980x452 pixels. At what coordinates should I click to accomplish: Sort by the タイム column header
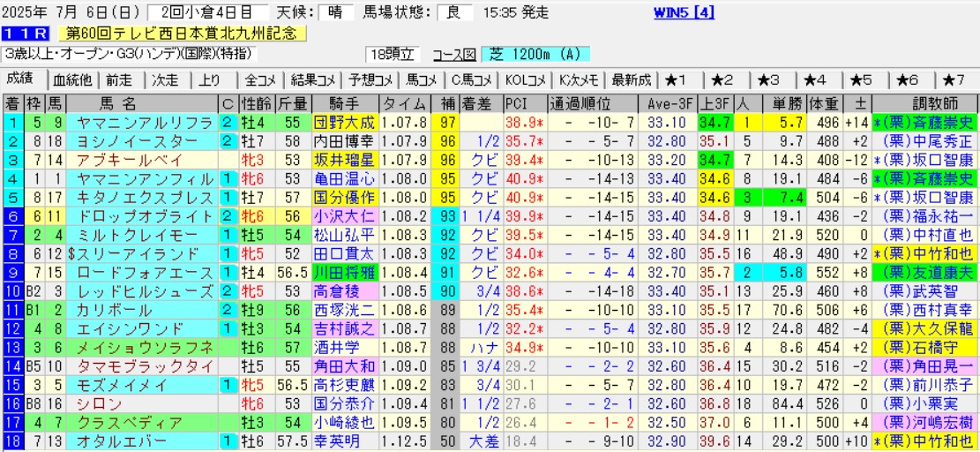(406, 102)
